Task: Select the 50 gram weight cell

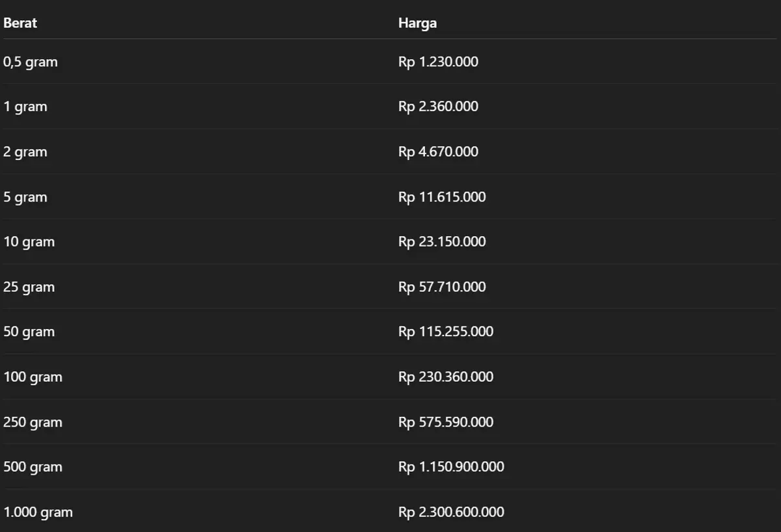Action: [29, 332]
